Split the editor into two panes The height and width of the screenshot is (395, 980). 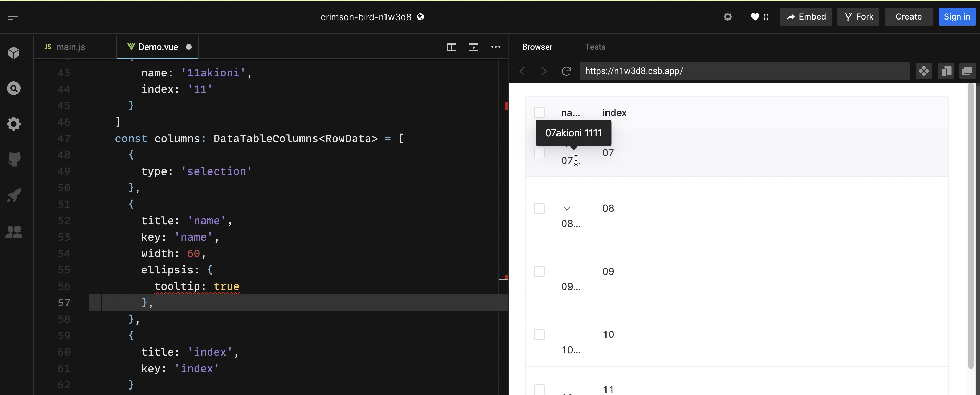coord(452,47)
